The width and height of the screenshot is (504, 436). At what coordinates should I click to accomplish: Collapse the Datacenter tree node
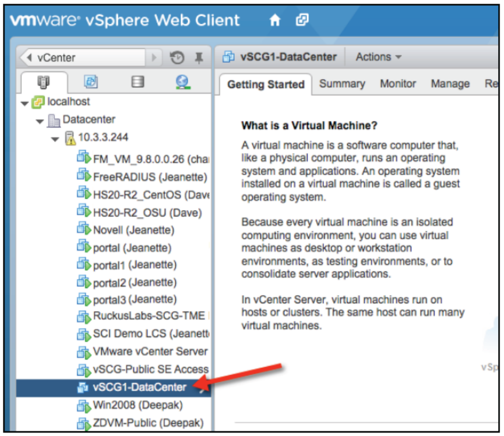(40, 121)
